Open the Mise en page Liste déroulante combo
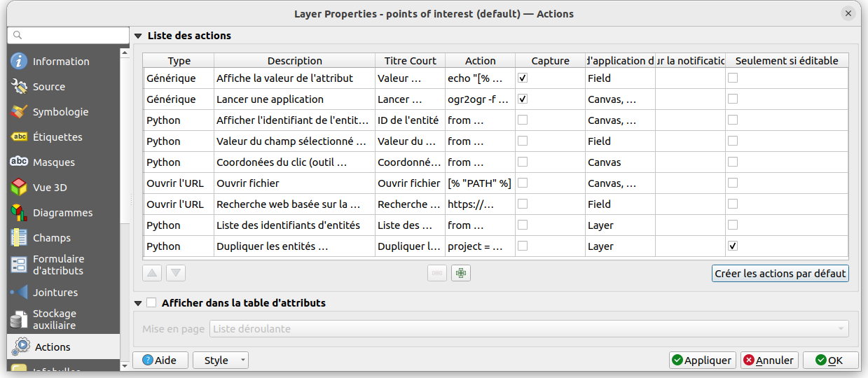The height and width of the screenshot is (378, 868). 529,328
